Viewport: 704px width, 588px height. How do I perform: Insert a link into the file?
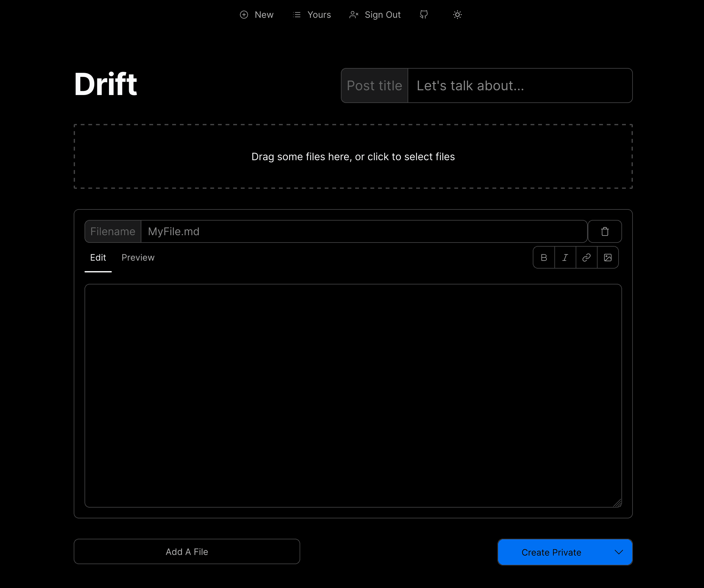coord(586,257)
